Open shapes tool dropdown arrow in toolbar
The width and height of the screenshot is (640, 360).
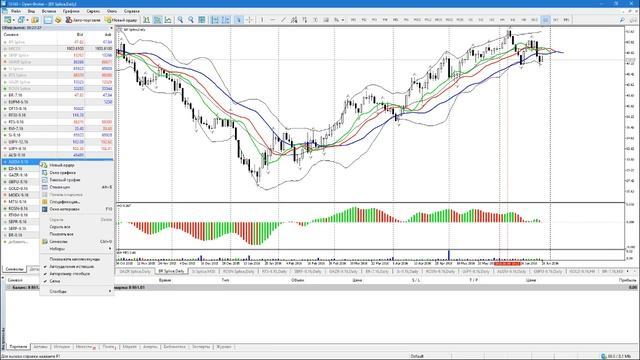click(x=343, y=20)
